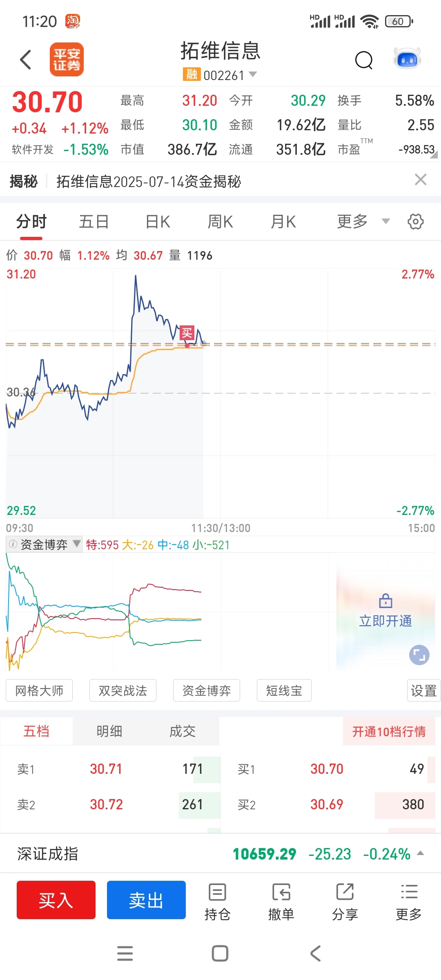Expand the fullscreen indicator chart icon
The image size is (441, 980).
pyautogui.click(x=419, y=655)
